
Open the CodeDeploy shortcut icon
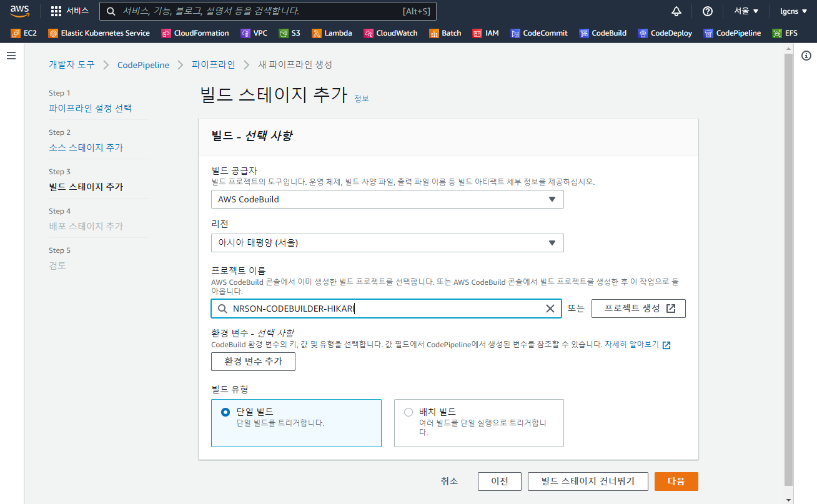pyautogui.click(x=643, y=33)
